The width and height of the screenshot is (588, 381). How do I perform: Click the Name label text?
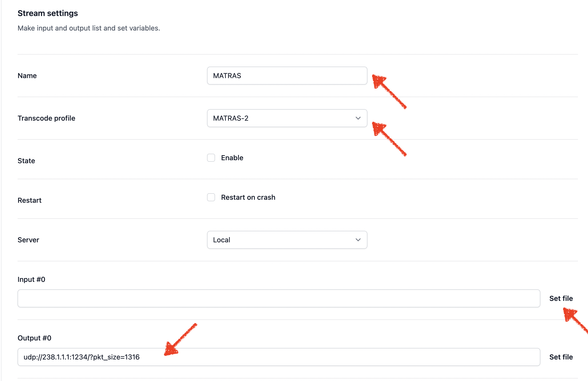(x=27, y=76)
